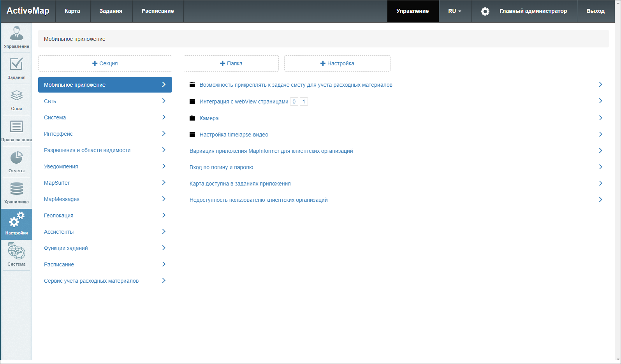The height and width of the screenshot is (364, 621).
Task: Open Разрешения и области видимости section
Action: tap(105, 150)
